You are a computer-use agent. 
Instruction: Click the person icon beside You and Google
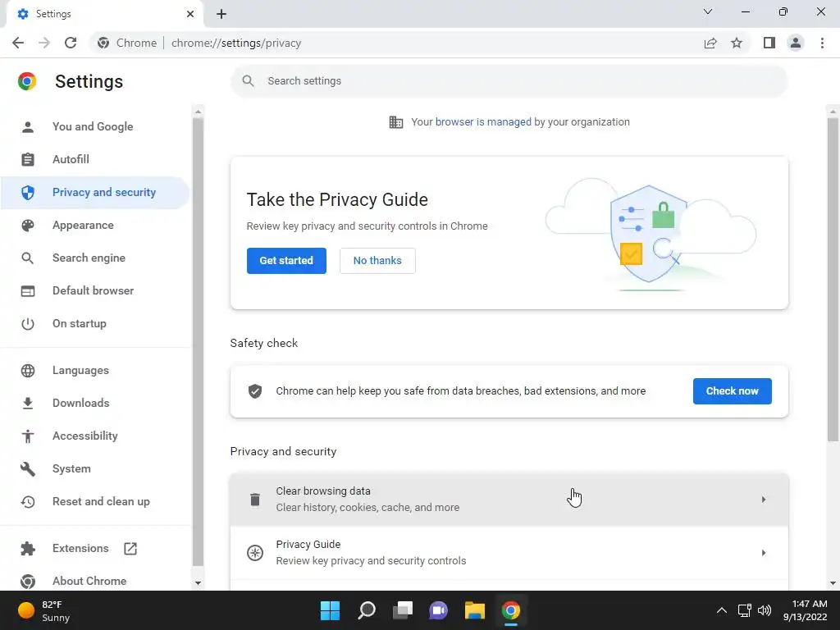tap(27, 126)
